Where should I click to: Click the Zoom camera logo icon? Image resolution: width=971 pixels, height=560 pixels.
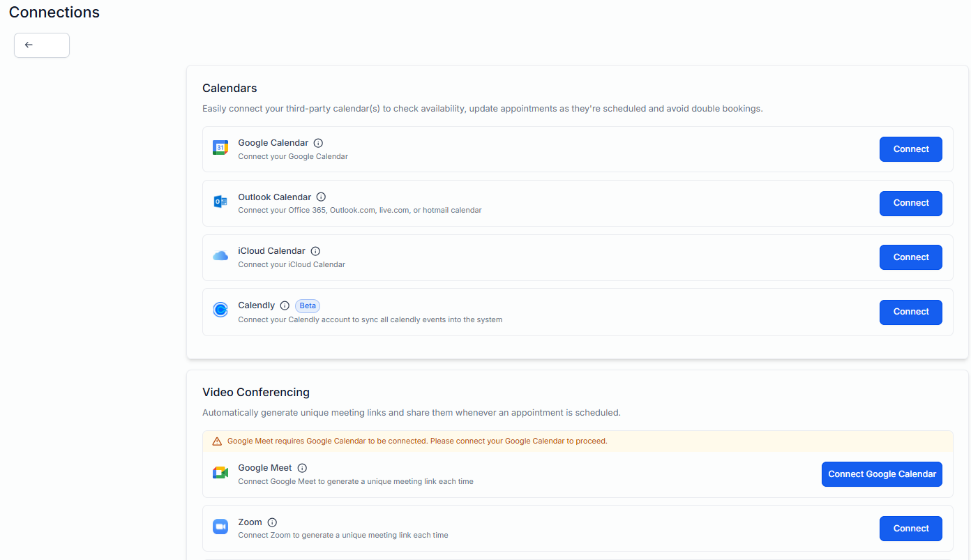point(220,527)
